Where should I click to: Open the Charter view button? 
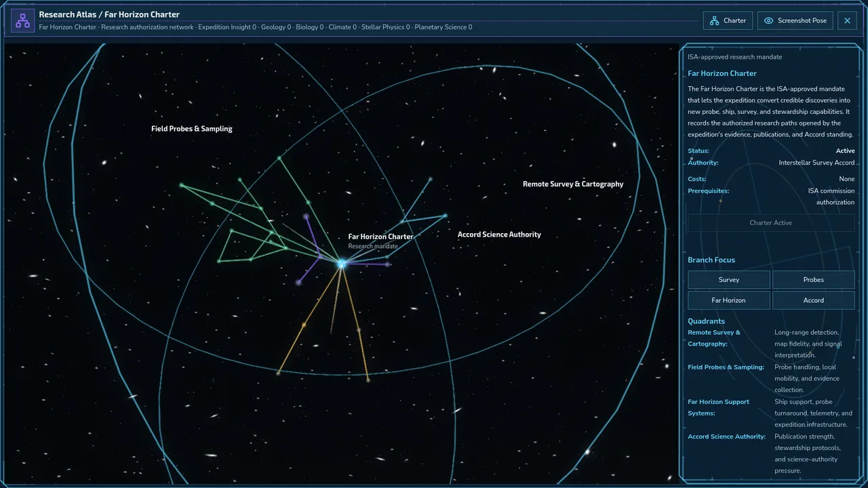click(x=728, y=21)
